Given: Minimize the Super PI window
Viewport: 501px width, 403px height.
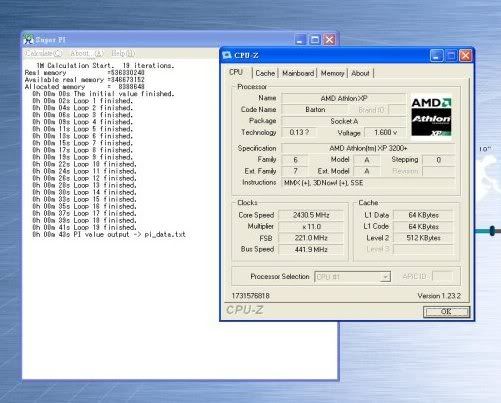Looking at the screenshot, I should coord(300,40).
